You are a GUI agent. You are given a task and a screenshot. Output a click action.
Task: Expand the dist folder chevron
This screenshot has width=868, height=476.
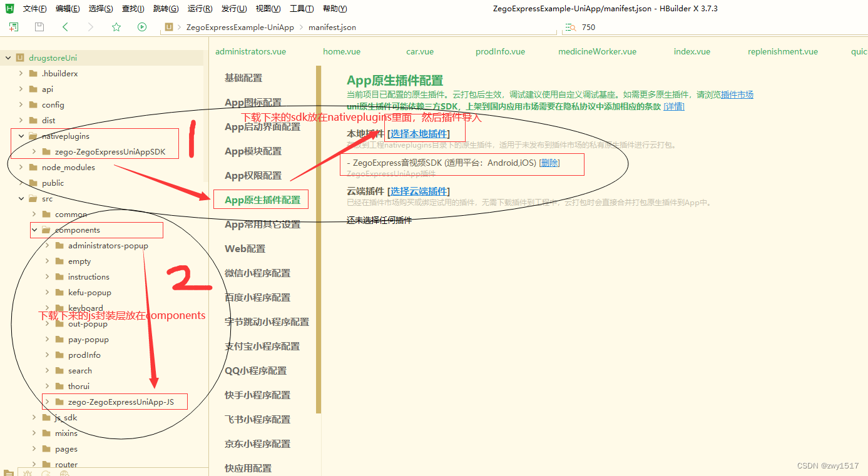21,121
